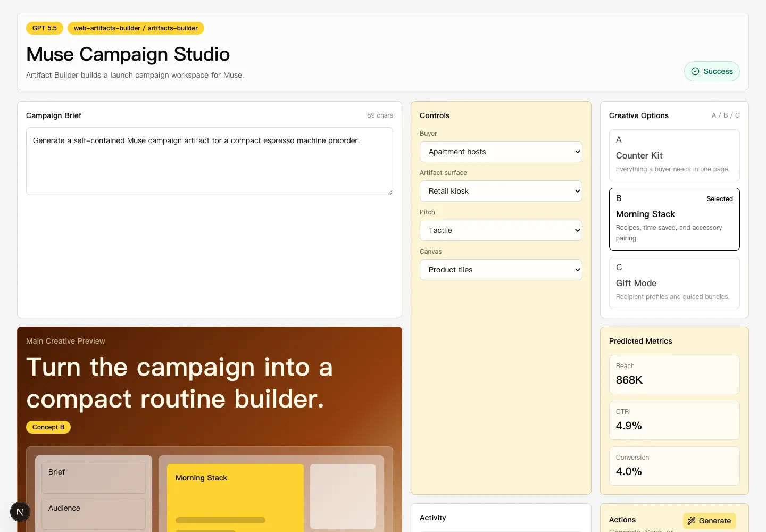Click the web-artifacts-builder / artifacts-builder badge
The width and height of the screenshot is (766, 532).
pos(136,28)
